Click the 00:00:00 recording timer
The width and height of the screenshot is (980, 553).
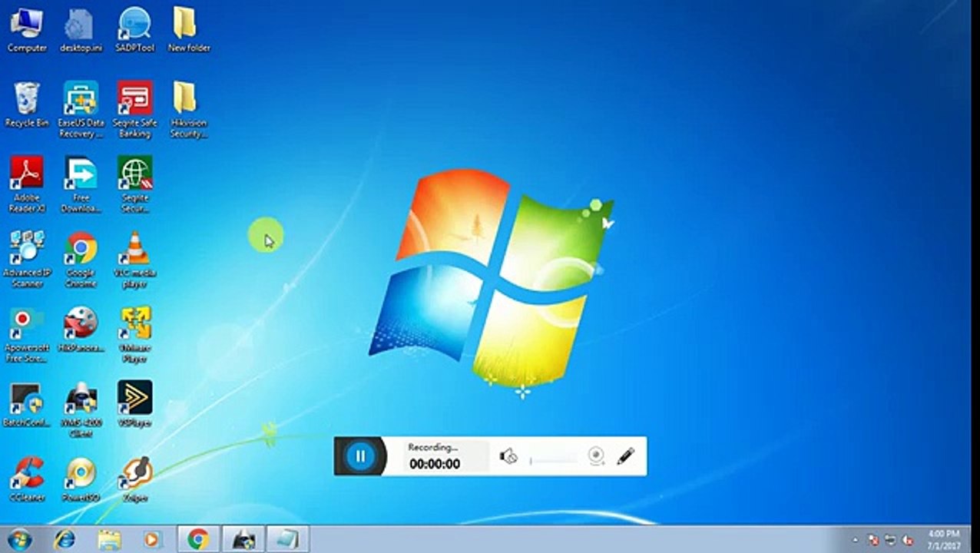pyautogui.click(x=435, y=464)
